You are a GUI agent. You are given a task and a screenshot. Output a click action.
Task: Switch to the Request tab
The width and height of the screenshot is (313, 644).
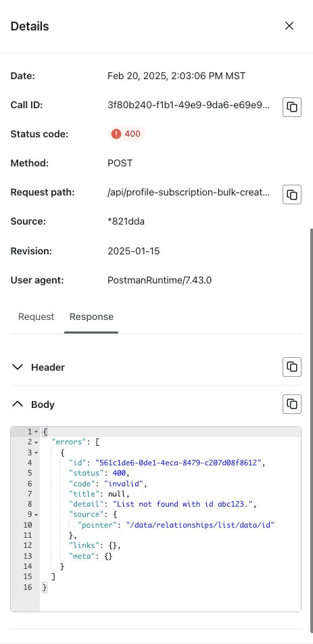click(36, 317)
